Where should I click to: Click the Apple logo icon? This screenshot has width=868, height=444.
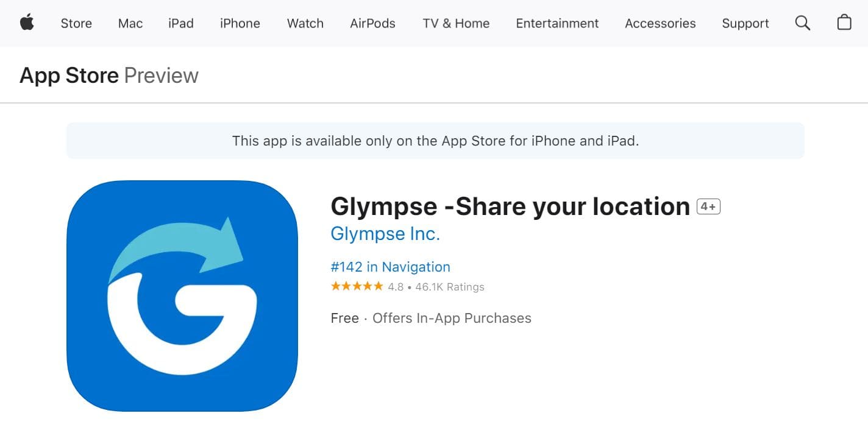[x=27, y=23]
